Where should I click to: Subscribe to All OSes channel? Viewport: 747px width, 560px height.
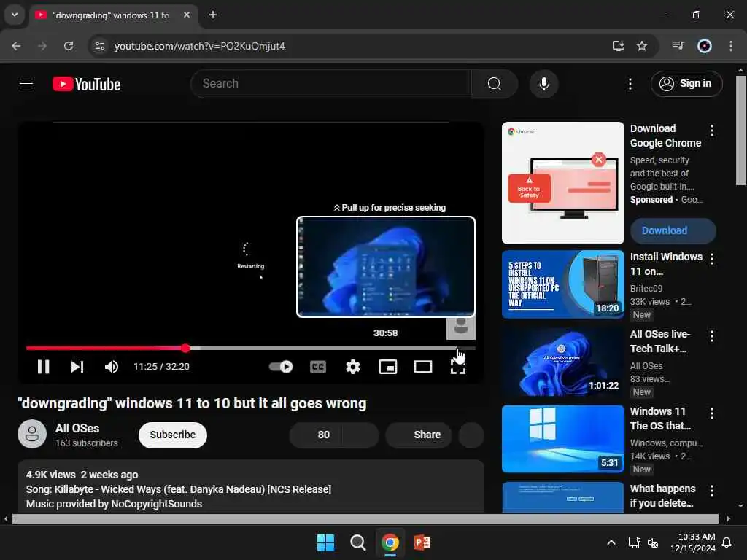coord(172,435)
